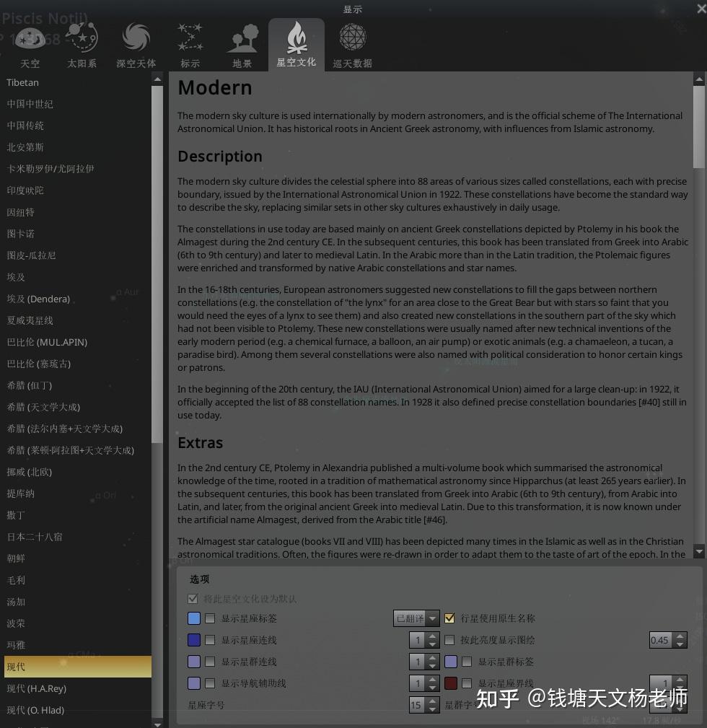Pick the 星座标签 label color swatch
The image size is (707, 728).
(194, 618)
